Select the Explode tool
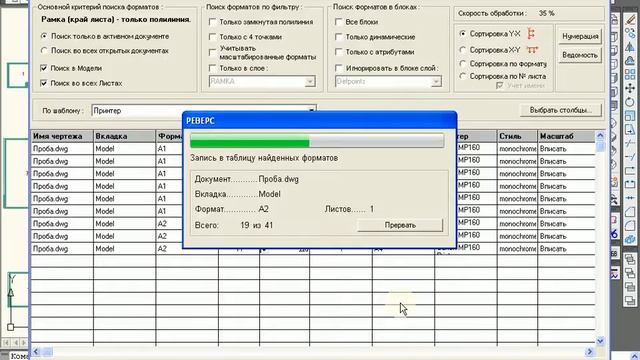Screen dimensions: 640x360 (x=630, y=239)
